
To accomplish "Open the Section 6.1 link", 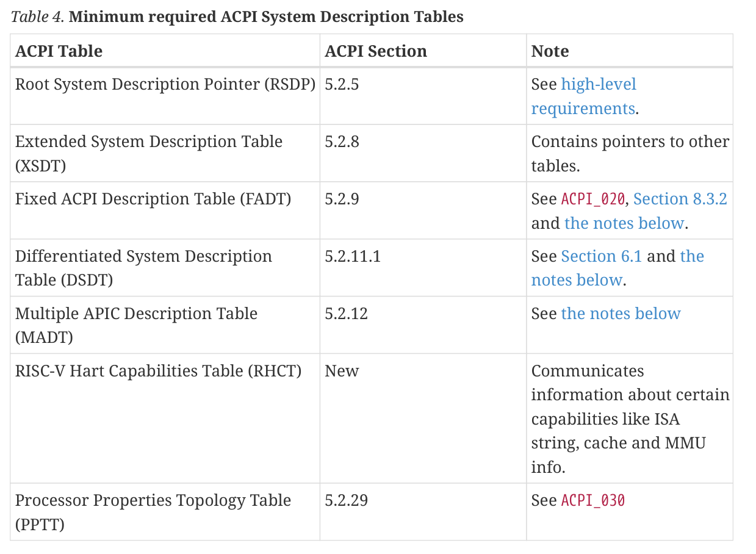I will (601, 257).
